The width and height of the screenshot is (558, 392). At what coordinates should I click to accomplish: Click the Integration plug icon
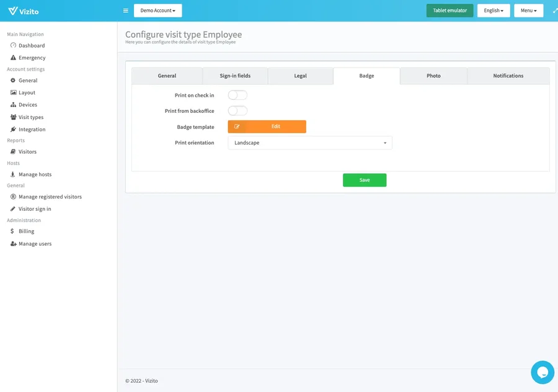click(x=13, y=130)
